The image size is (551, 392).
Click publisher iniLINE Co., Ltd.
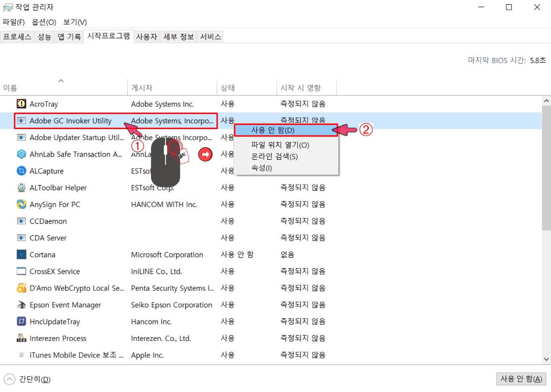pos(156,271)
